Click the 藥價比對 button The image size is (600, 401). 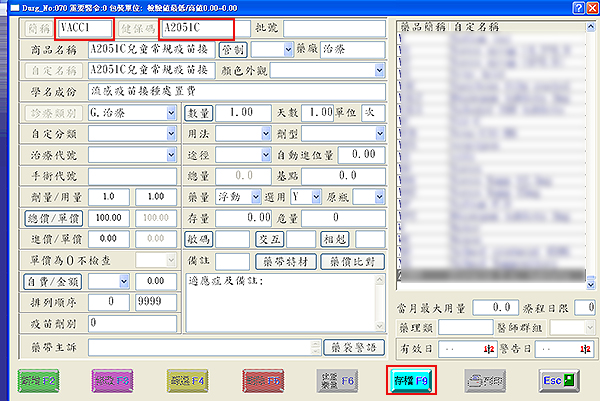348,260
